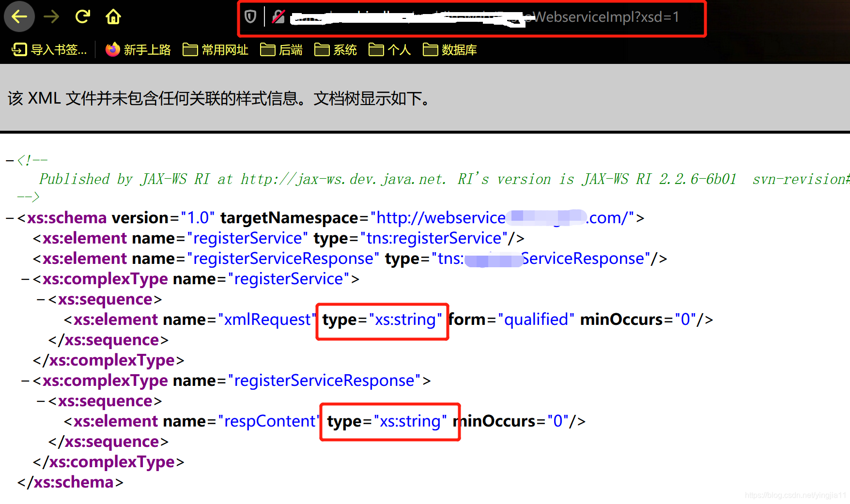Screen dimensions: 850x504
Task: Collapse the JAX-WS comment block
Action: 9,160
